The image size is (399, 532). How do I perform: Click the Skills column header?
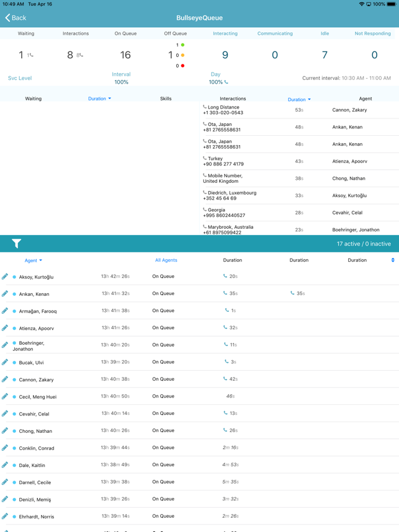(166, 99)
